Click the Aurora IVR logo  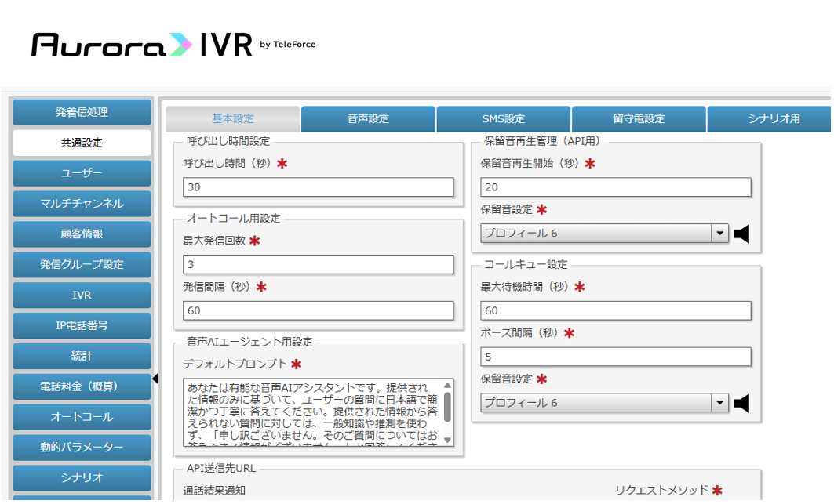pos(173,45)
